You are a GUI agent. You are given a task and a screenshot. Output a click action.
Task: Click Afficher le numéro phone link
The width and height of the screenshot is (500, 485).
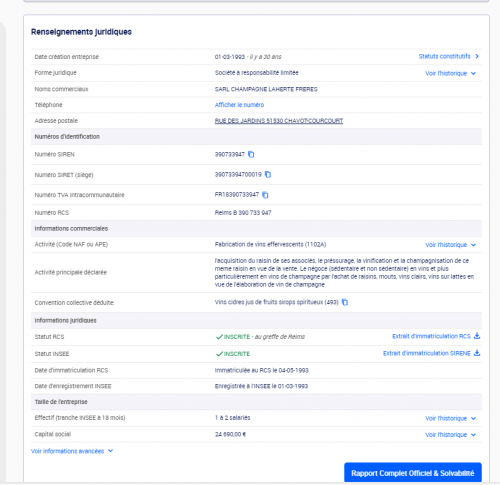coord(239,105)
